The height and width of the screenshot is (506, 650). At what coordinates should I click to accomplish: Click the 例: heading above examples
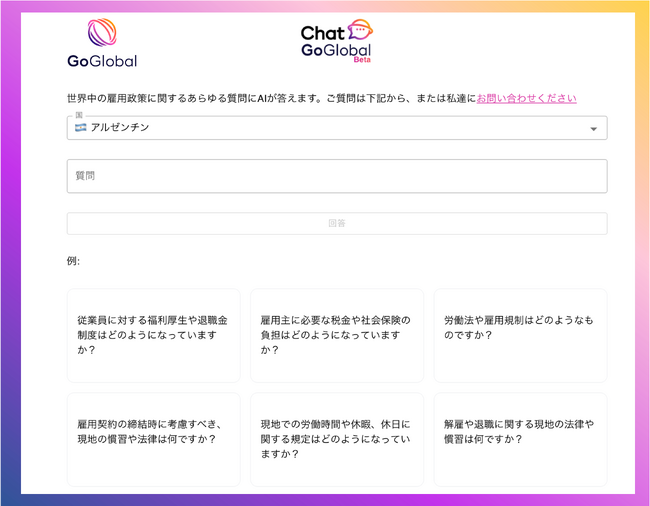click(x=73, y=261)
